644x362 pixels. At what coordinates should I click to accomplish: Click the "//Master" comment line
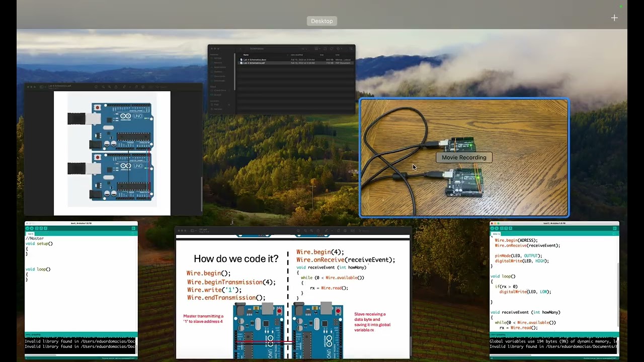tap(35, 238)
